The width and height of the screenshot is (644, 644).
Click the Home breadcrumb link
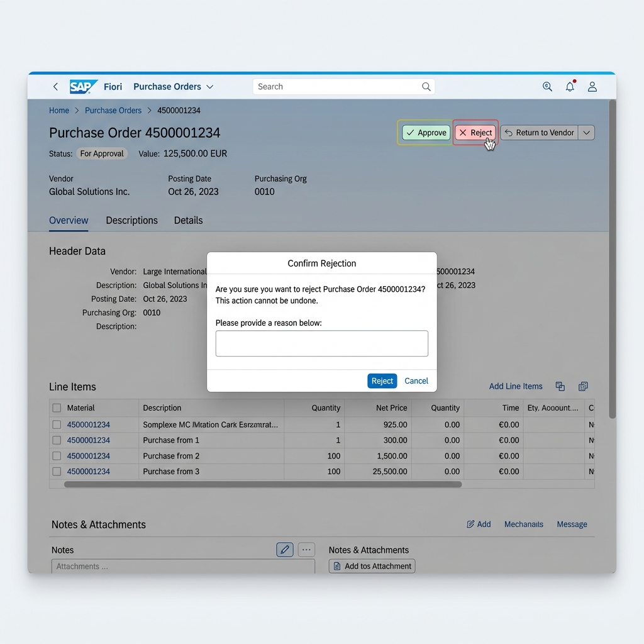(x=59, y=111)
